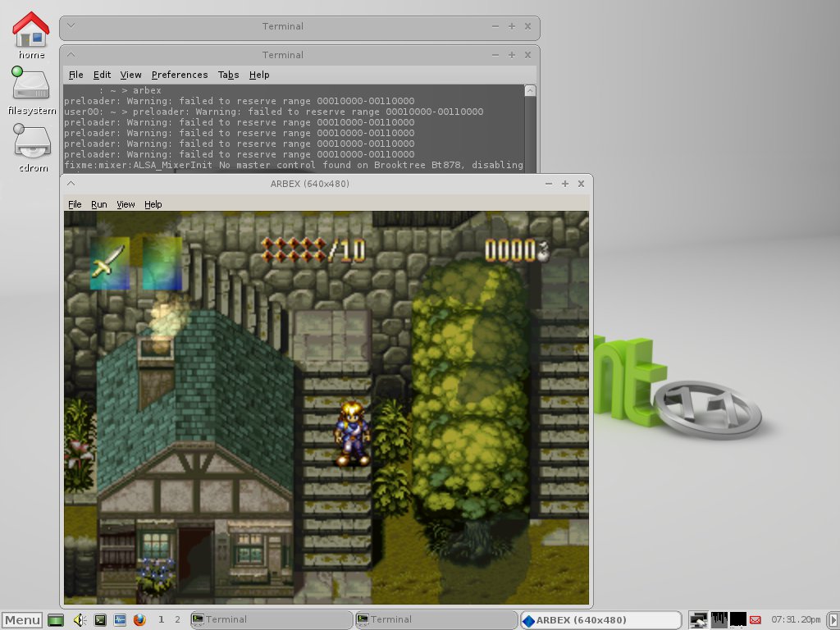The width and height of the screenshot is (840, 630).
Task: Click the taskbar clock showing 07:31.20pm
Action: coord(796,619)
